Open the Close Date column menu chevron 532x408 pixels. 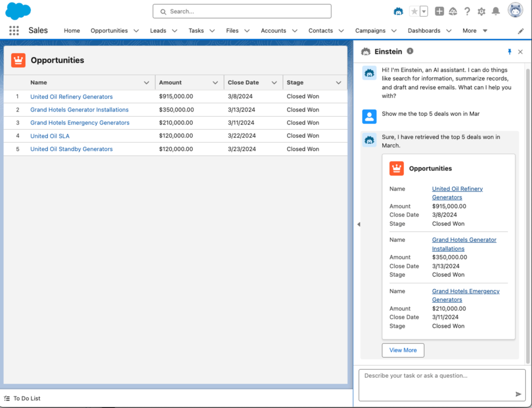pos(274,83)
